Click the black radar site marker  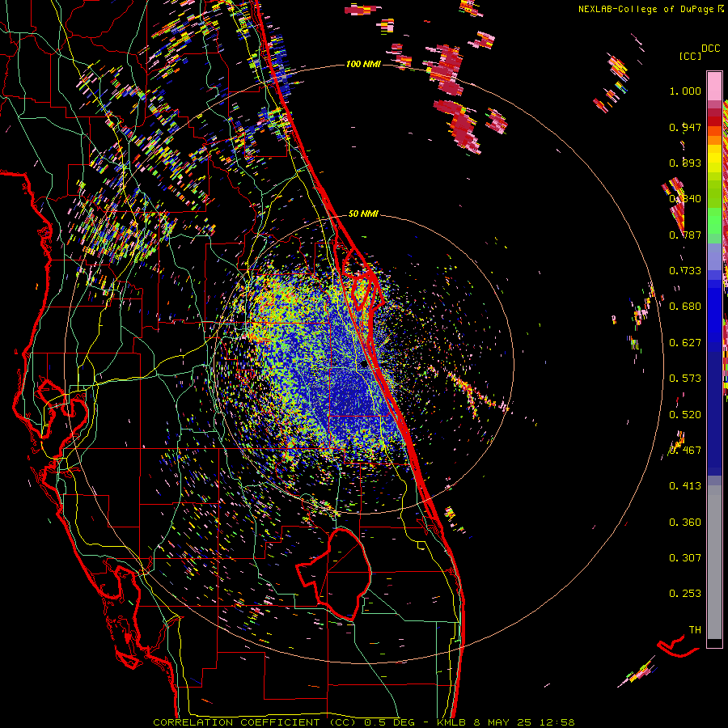point(365,365)
